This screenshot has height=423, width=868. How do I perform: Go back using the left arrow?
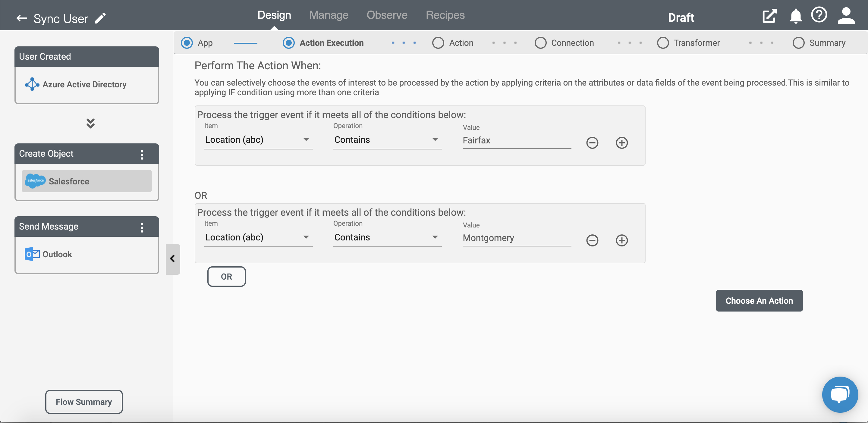[22, 18]
